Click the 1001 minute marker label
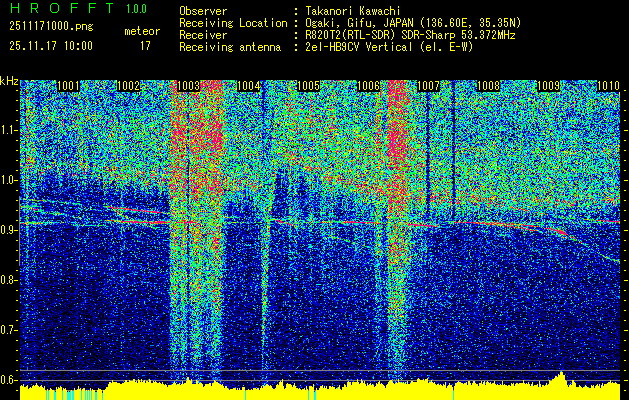 click(x=69, y=86)
